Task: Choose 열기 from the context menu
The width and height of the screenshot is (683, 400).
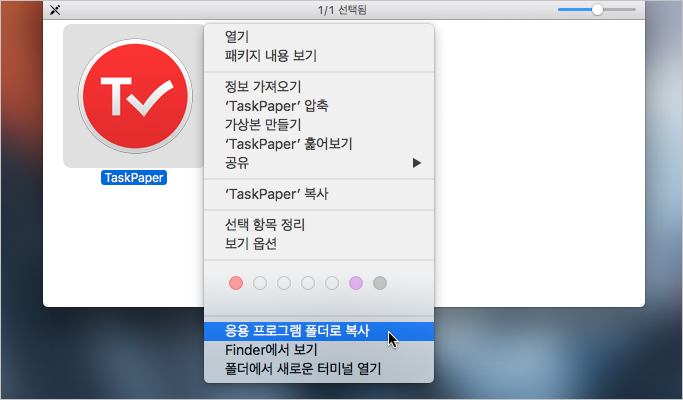Action: coord(319,37)
